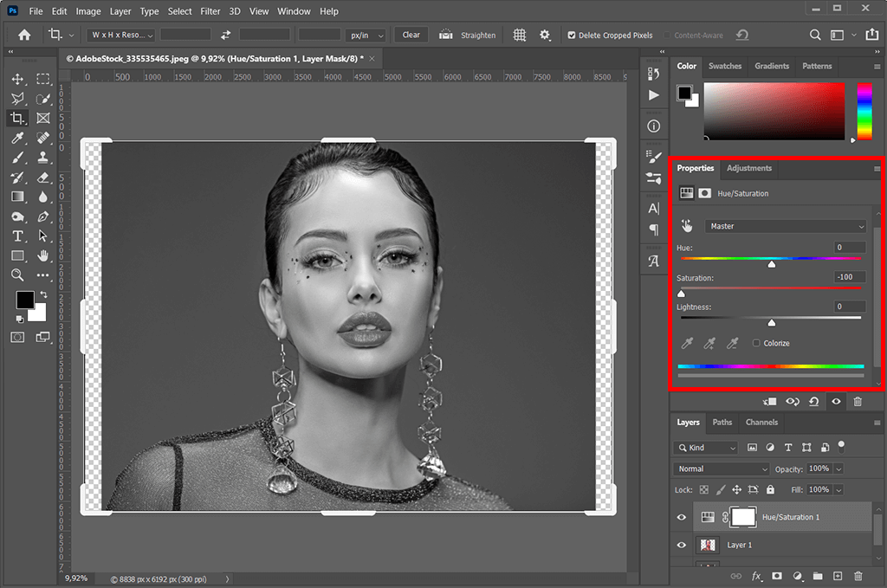Select the Horizontal Type tool
Viewport: 887px width, 588px height.
click(x=17, y=236)
